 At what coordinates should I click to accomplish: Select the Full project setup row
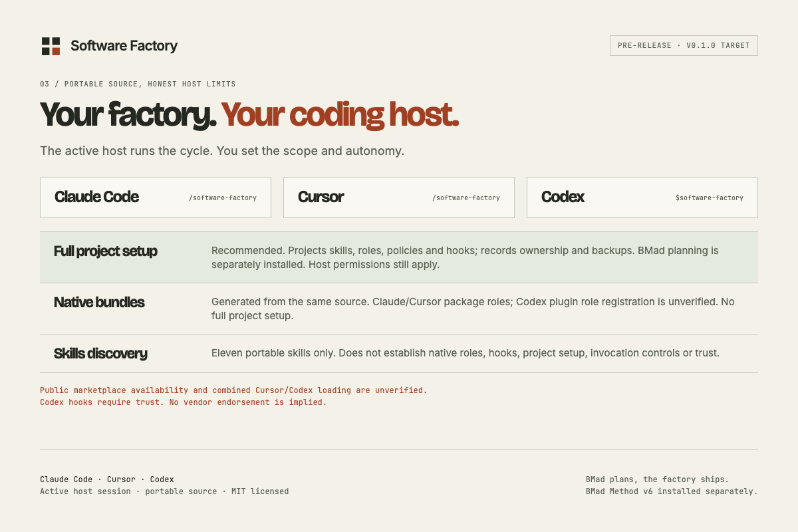[x=399, y=257]
